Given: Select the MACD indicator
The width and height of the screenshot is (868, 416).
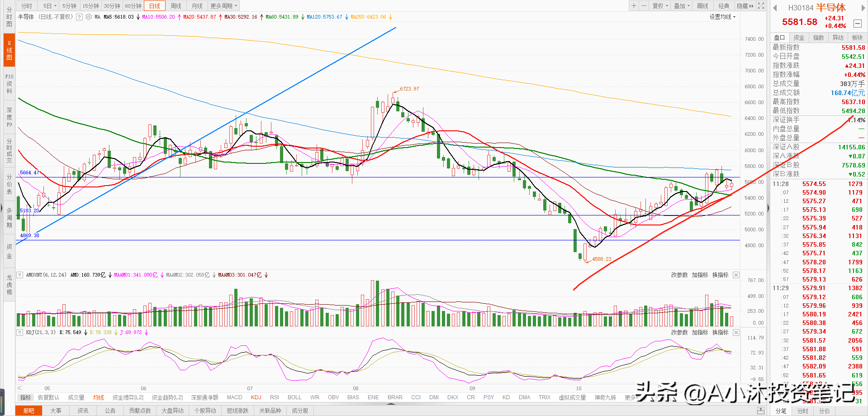Looking at the screenshot, I should [234, 397].
